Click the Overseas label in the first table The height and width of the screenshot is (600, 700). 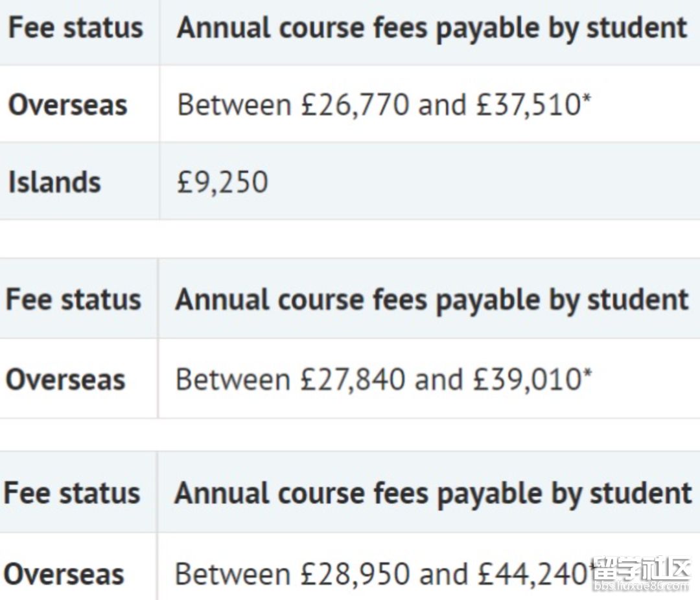click(x=68, y=105)
